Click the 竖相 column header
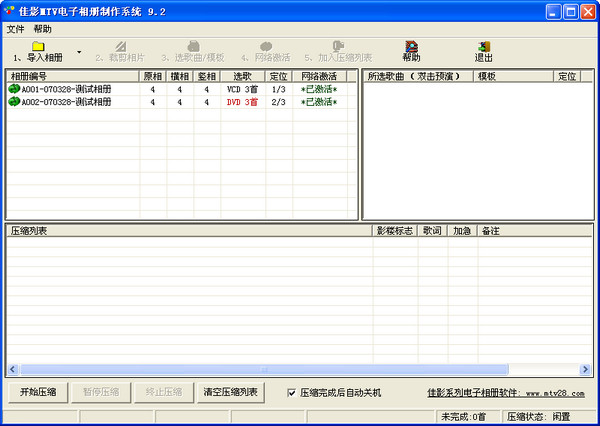 click(207, 76)
